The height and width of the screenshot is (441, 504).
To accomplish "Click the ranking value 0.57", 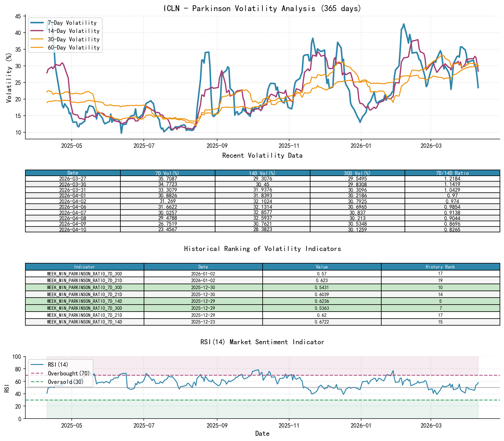I will pyautogui.click(x=322, y=274).
